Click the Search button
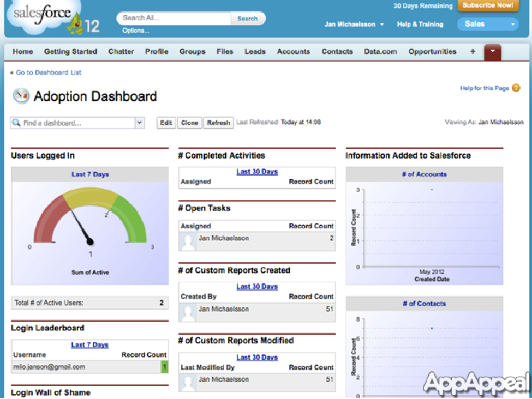Screen dimensions: 532x399 (x=247, y=19)
